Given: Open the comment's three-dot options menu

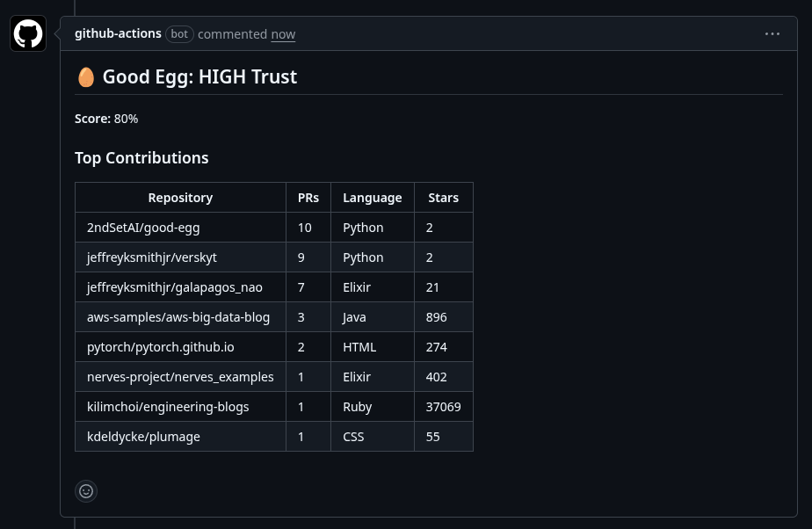Looking at the screenshot, I should click(772, 34).
